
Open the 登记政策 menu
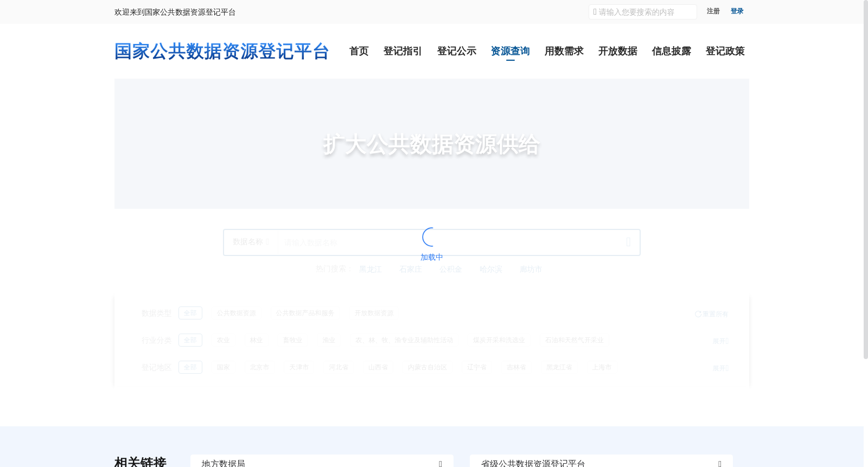point(725,51)
